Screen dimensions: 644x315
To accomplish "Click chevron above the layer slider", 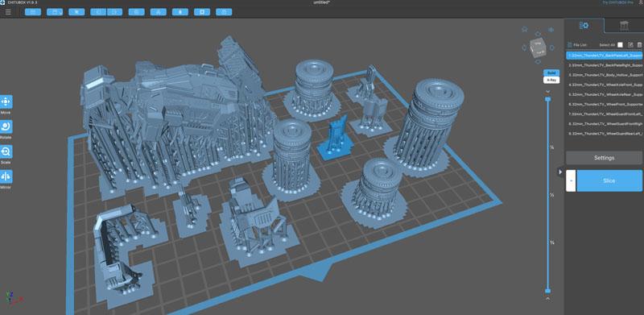I will pos(547,91).
